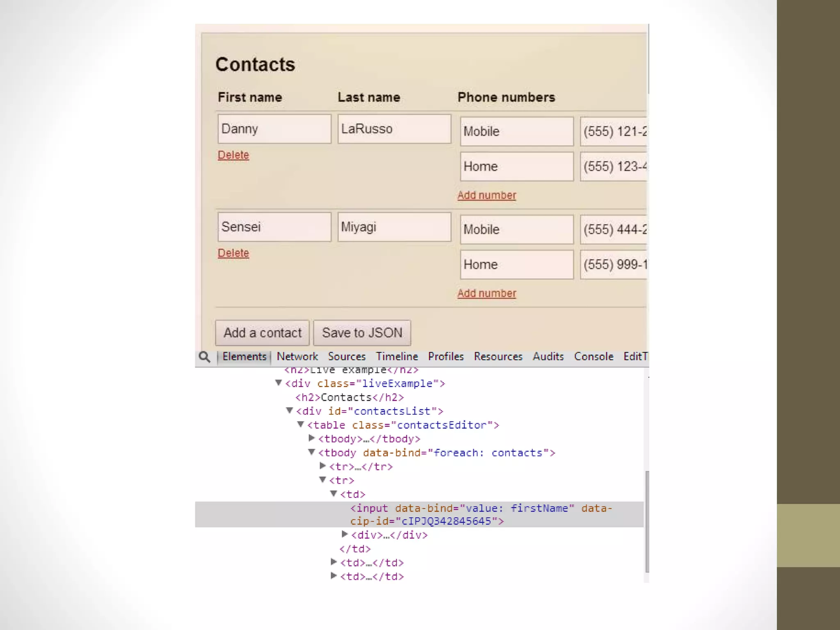Add number for Sensei Miyagi
This screenshot has height=630, width=840.
click(486, 293)
